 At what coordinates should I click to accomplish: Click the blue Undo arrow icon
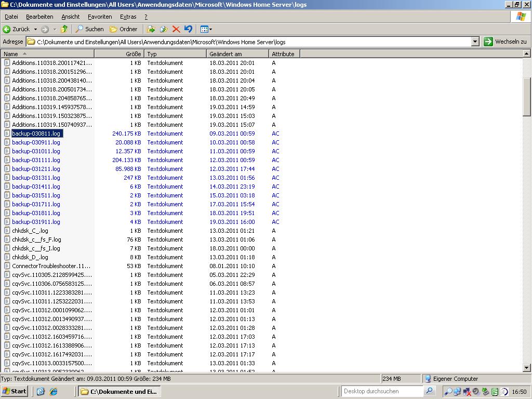(188, 29)
